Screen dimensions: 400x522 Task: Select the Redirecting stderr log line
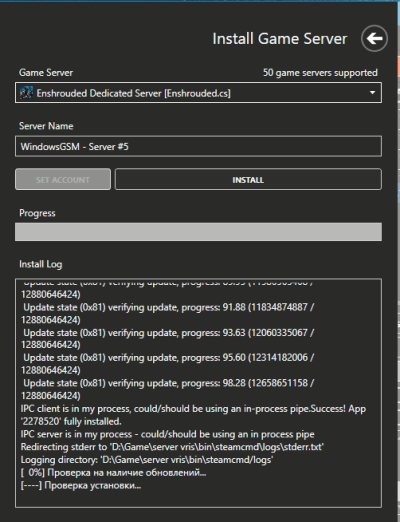(x=172, y=447)
